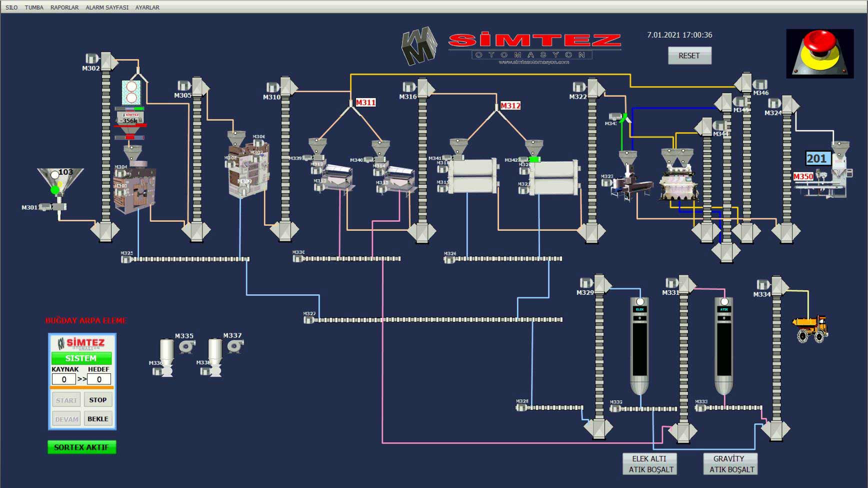The height and width of the screenshot is (488, 868).
Task: Click the DEVAM button
Action: (66, 419)
